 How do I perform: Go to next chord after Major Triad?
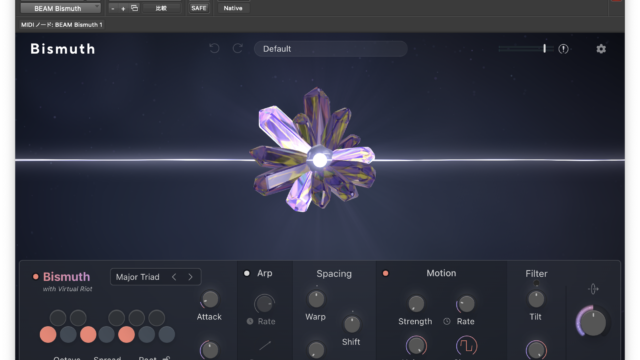(190, 277)
